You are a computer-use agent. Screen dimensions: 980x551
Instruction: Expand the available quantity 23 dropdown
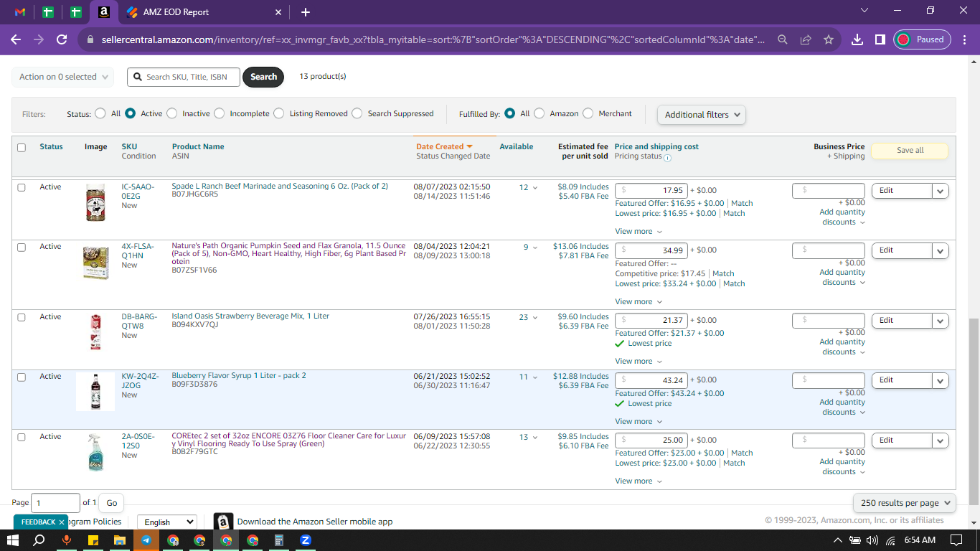(529, 318)
